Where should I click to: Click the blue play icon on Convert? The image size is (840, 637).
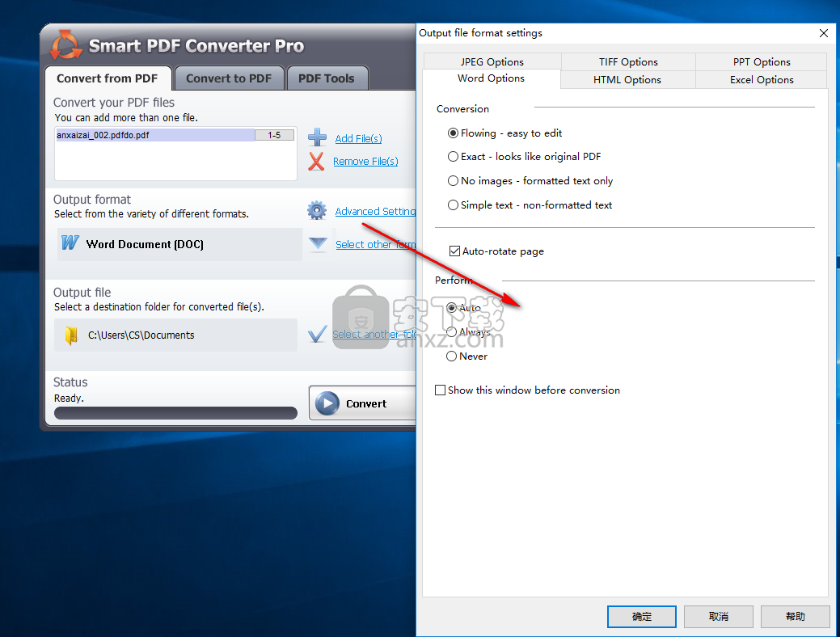point(327,403)
